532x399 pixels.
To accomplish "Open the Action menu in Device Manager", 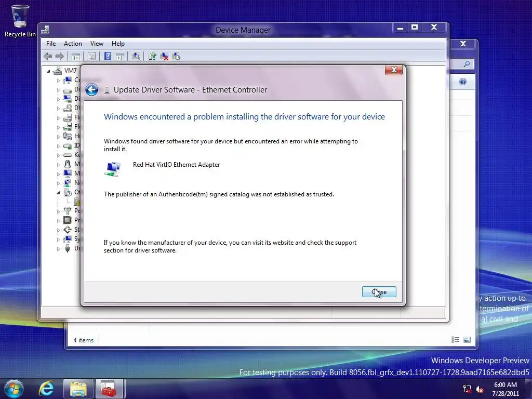I will (73, 44).
